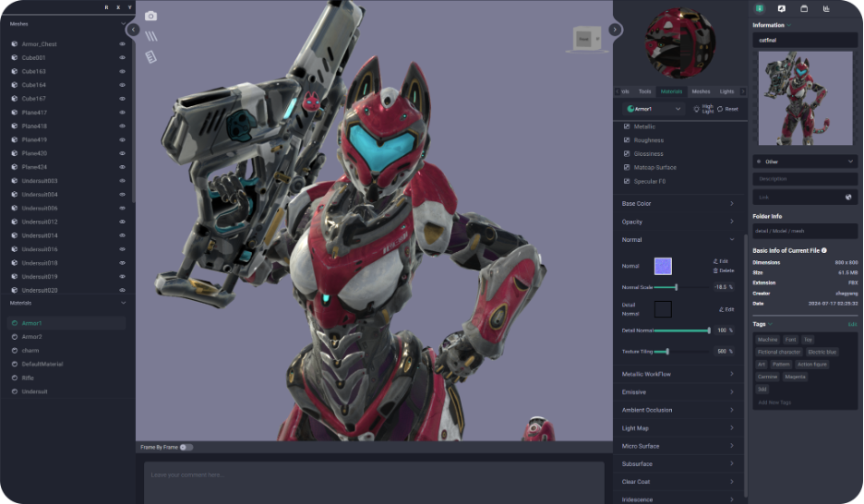The height and width of the screenshot is (504, 864).
Task: Click the Delete icon for Normal map
Action: (x=715, y=270)
